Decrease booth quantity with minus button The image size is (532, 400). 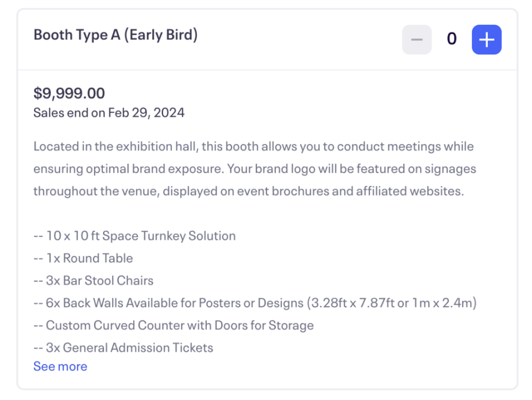point(417,39)
